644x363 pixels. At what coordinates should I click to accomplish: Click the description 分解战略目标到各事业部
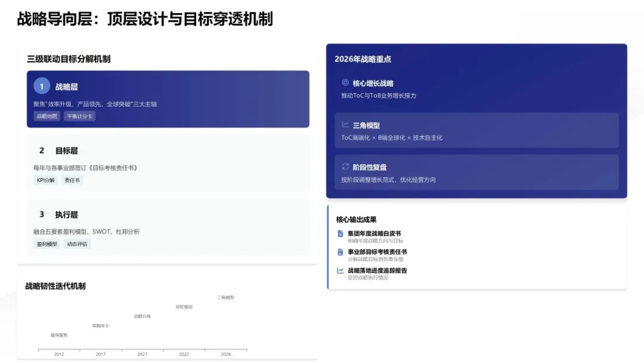tap(376, 259)
